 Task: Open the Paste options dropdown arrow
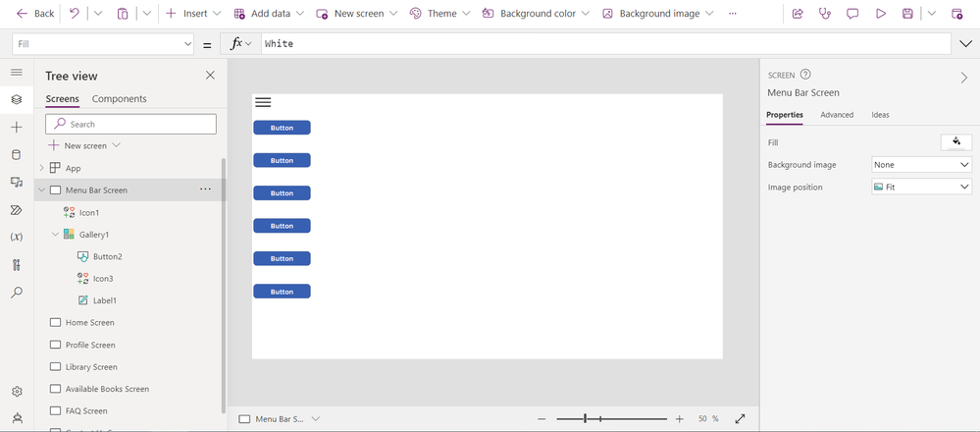(x=146, y=13)
